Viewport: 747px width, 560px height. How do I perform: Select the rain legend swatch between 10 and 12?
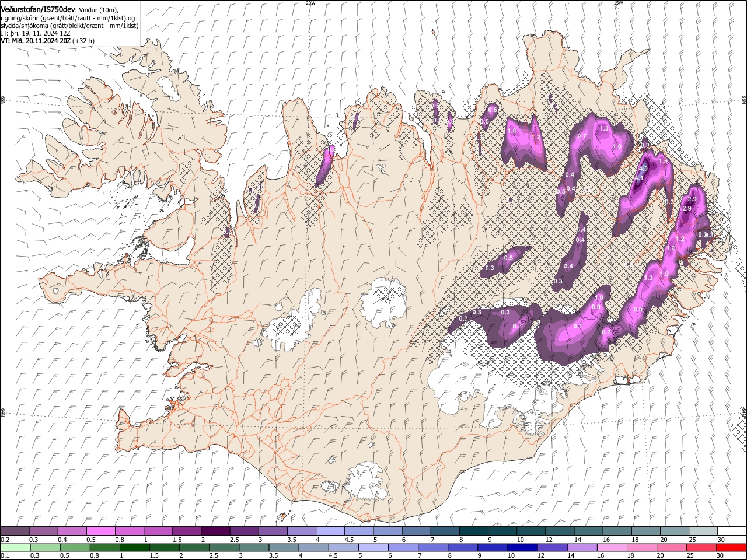pos(523,547)
